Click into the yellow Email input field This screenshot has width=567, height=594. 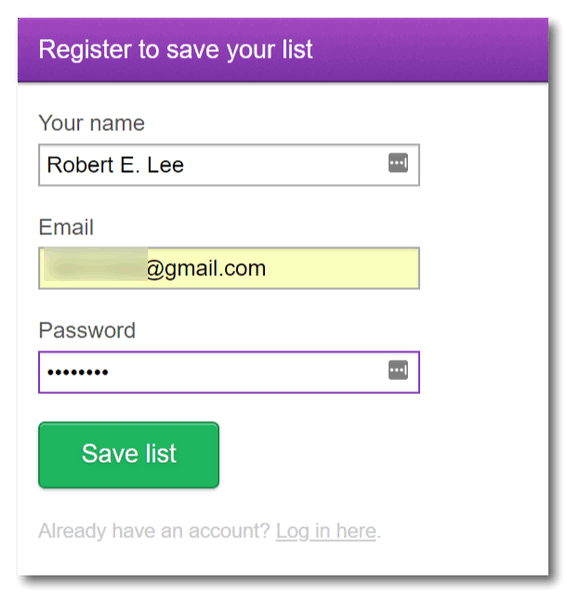click(229, 268)
